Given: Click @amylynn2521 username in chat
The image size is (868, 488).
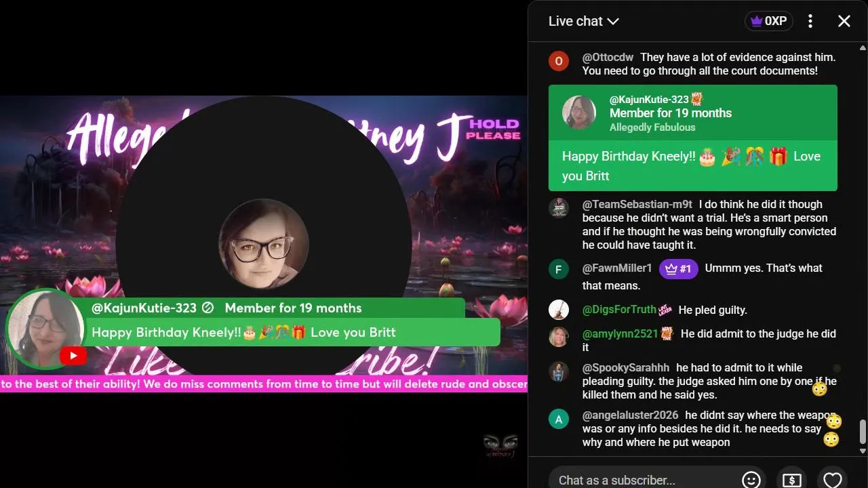Looking at the screenshot, I should [x=620, y=333].
